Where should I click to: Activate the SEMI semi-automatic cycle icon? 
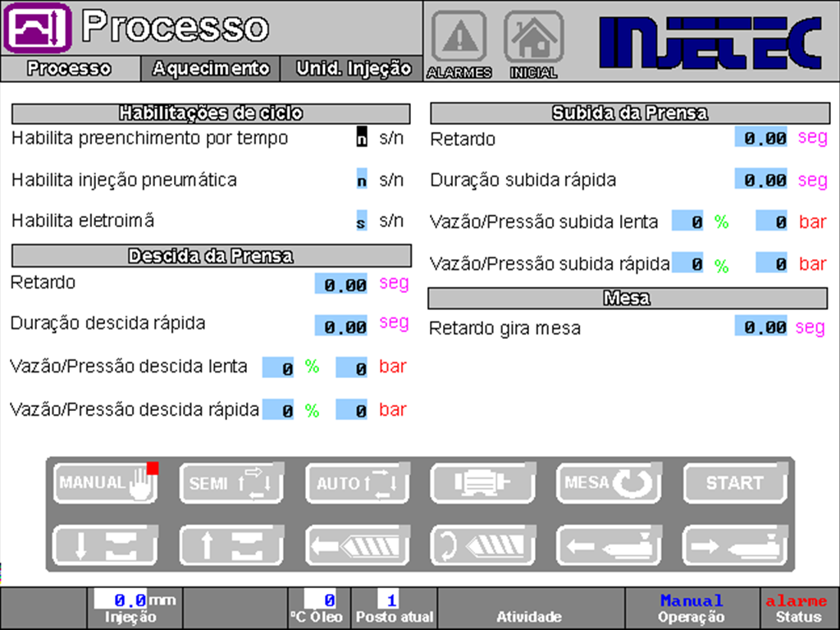coord(231,483)
